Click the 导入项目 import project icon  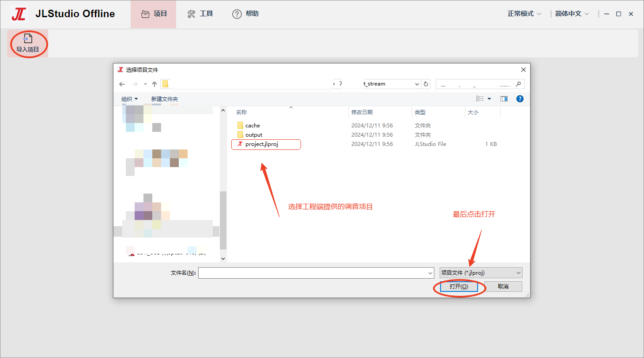pyautogui.click(x=28, y=43)
